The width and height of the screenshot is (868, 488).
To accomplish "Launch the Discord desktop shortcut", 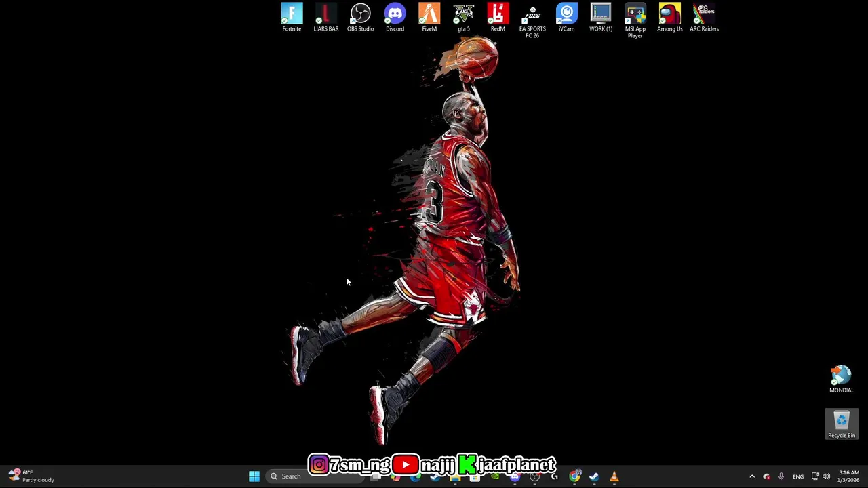I will pos(395,18).
